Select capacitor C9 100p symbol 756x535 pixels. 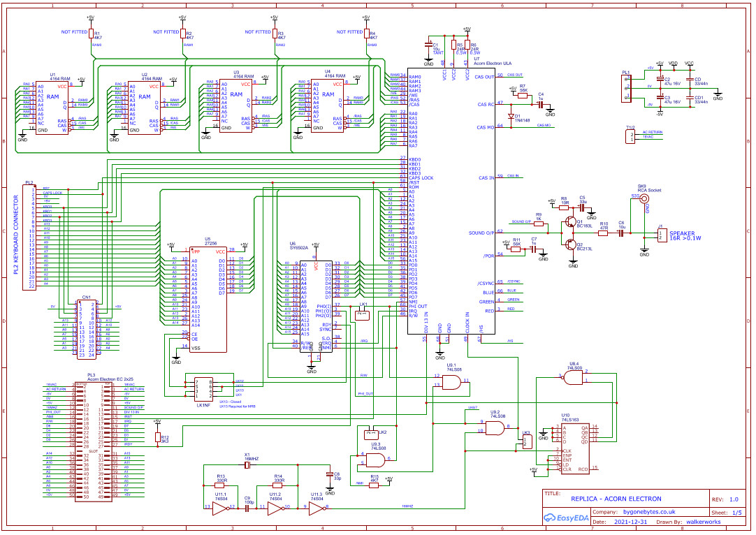pyautogui.click(x=247, y=508)
